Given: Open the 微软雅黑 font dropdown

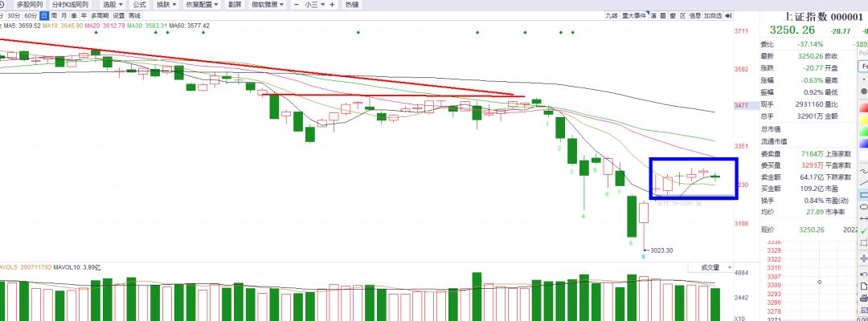Looking at the screenshot, I should pos(267,5).
